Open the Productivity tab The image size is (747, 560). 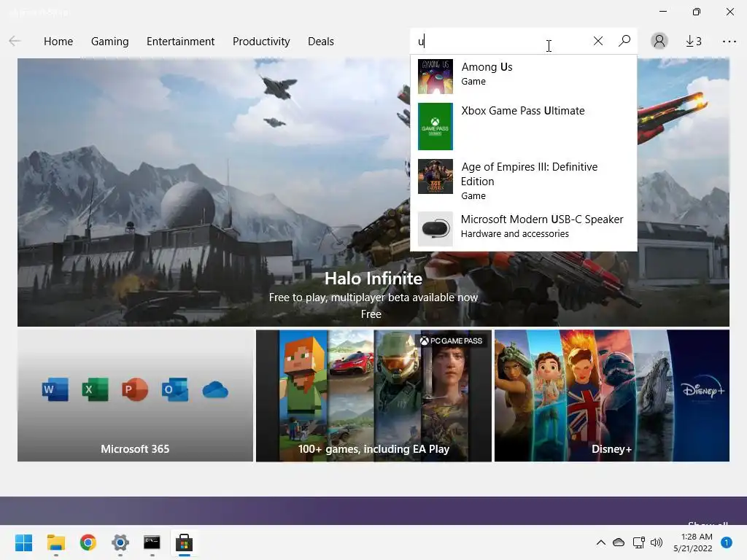[261, 42]
